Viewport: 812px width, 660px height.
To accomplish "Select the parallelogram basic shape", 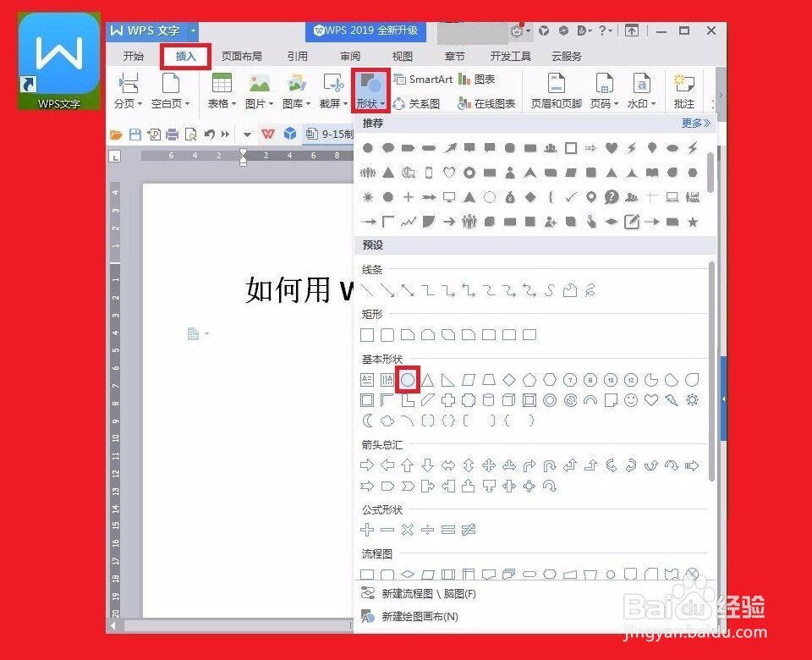I will click(468, 380).
